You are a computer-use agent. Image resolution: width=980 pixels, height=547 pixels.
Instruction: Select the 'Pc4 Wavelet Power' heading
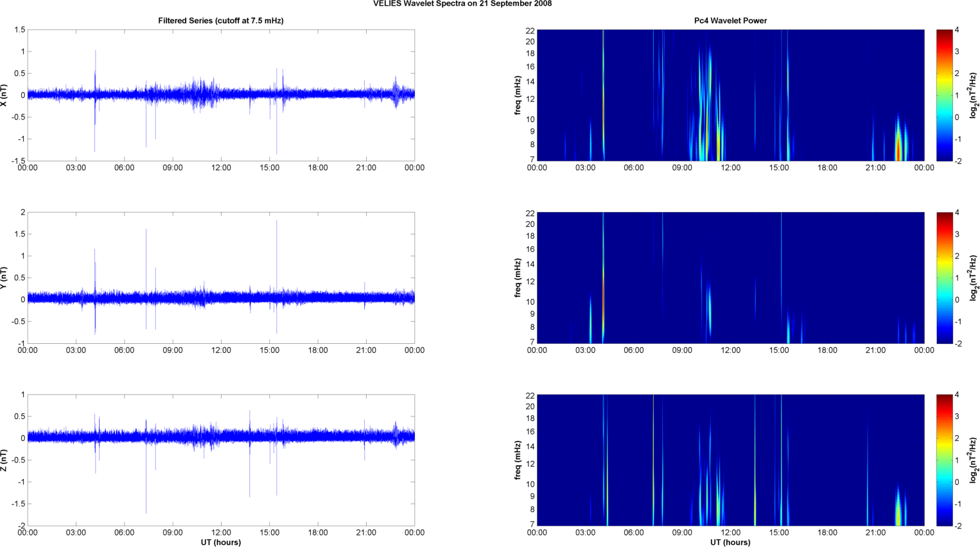click(x=730, y=21)
